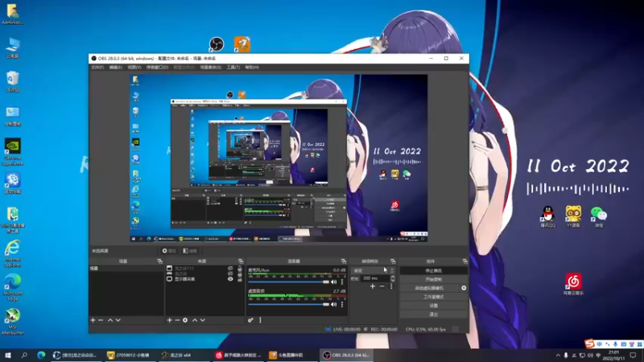Move the selected source down
The image size is (644, 362).
(x=203, y=320)
